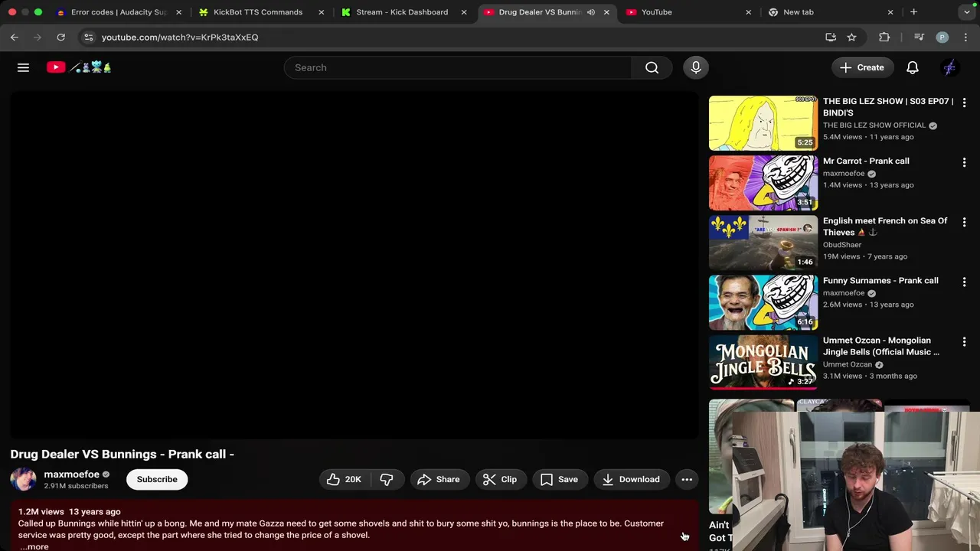
Task: Open YouTube notifications bell
Action: (913, 67)
